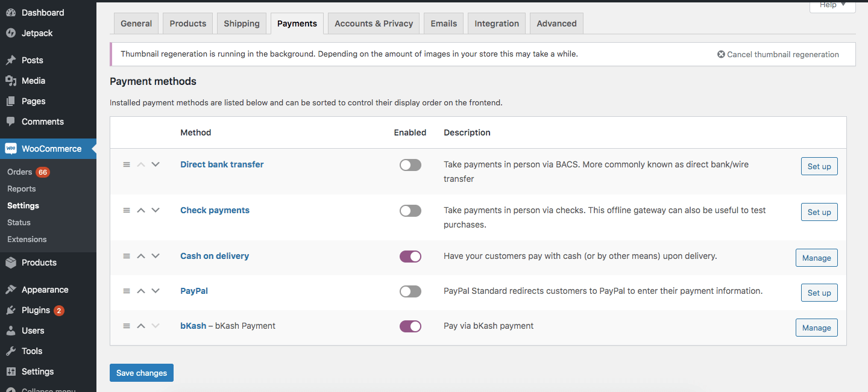Open the Emails tab

pyautogui.click(x=444, y=23)
